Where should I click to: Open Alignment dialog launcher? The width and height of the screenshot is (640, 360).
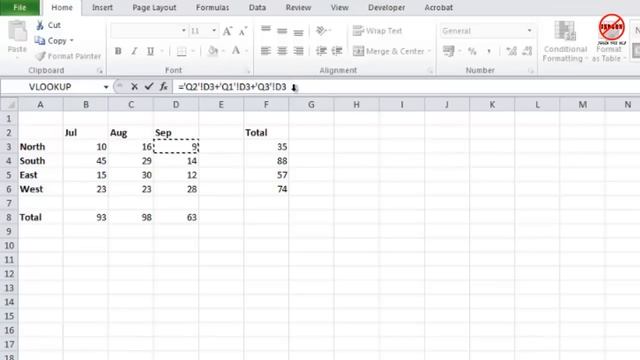coord(430,71)
